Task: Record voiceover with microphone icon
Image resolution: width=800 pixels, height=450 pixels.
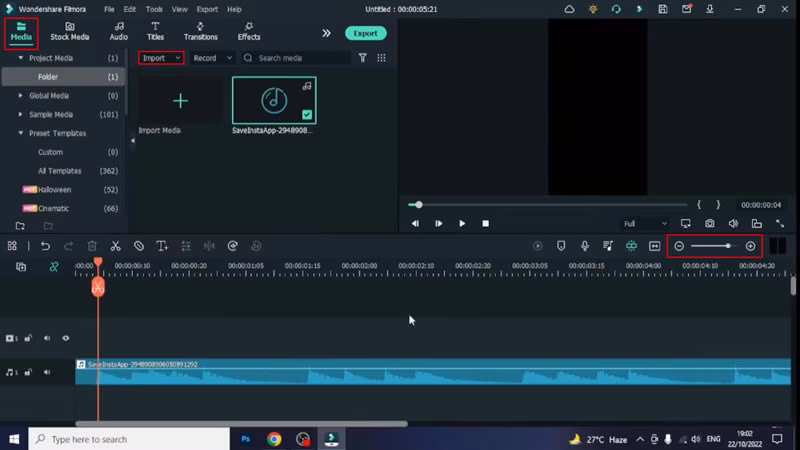Action: click(x=585, y=246)
